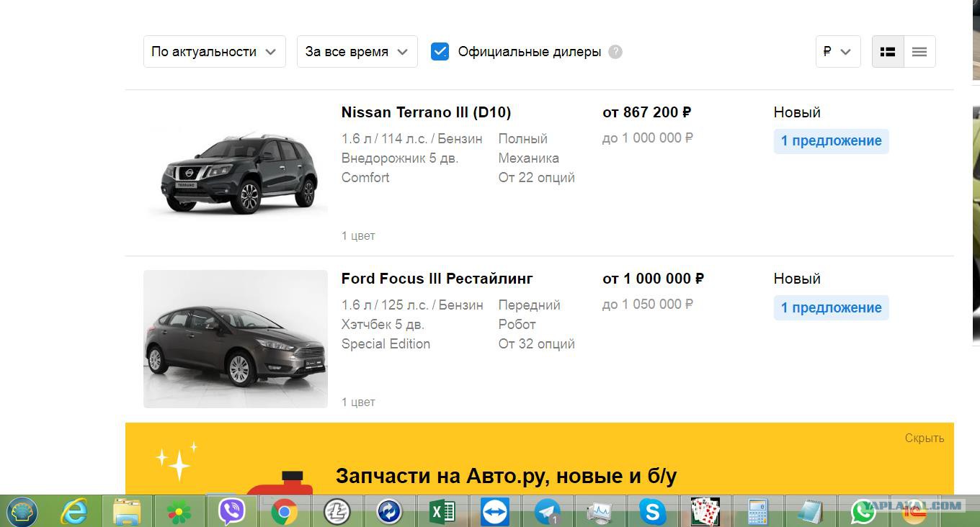Image resolution: width=980 pixels, height=527 pixels.
Task: Open ICQ flower icon in taskbar
Action: pos(179,512)
